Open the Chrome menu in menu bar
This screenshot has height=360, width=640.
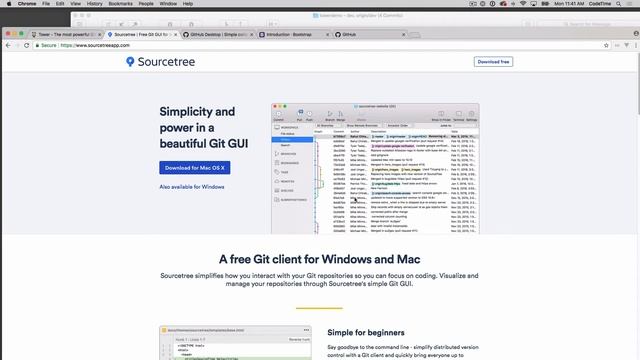click(x=27, y=4)
